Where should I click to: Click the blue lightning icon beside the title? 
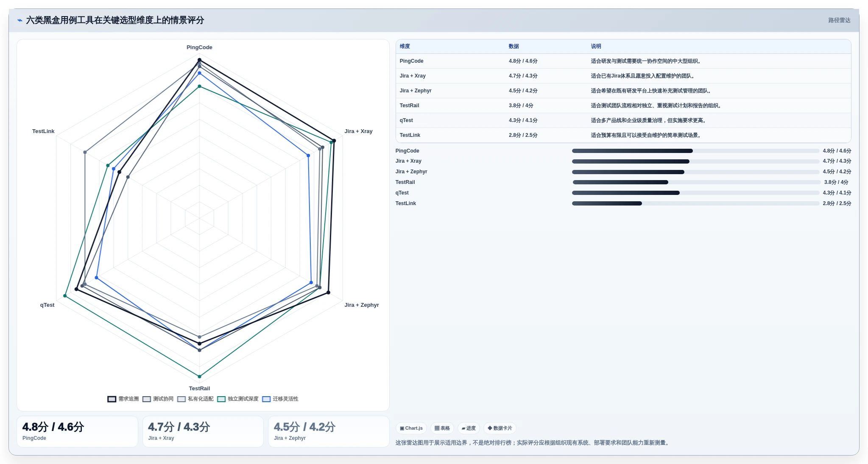(20, 20)
